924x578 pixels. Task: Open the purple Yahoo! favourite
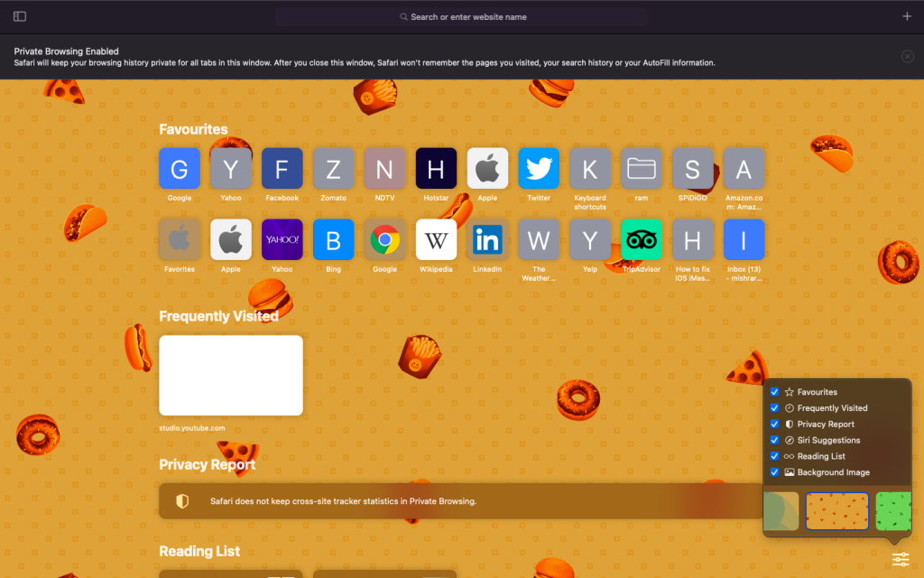282,239
